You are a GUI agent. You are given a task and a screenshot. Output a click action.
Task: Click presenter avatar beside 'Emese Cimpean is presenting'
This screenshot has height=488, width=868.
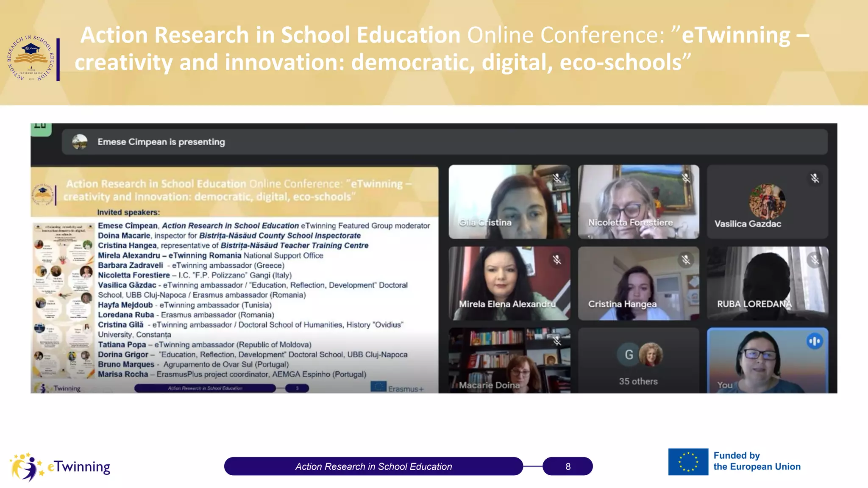click(80, 142)
